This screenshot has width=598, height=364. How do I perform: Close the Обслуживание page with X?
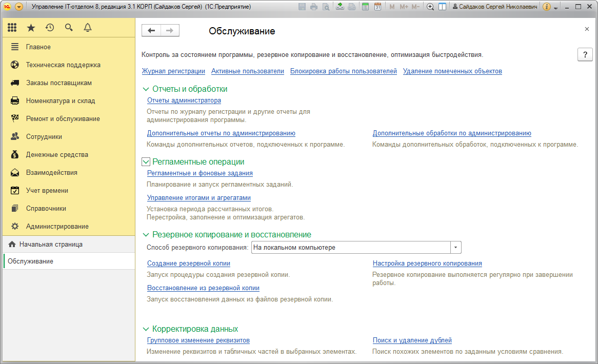(x=587, y=29)
